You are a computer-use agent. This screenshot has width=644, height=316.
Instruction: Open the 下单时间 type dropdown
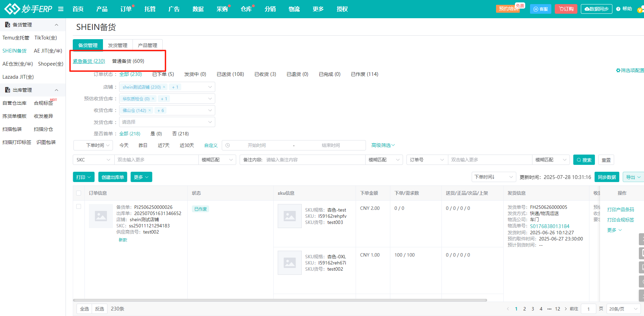(x=93, y=145)
